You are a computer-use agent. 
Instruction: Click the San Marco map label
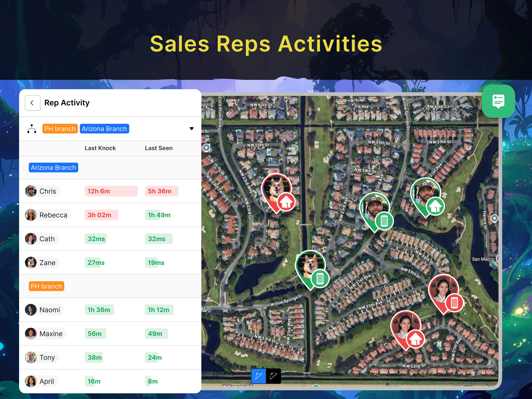483,259
